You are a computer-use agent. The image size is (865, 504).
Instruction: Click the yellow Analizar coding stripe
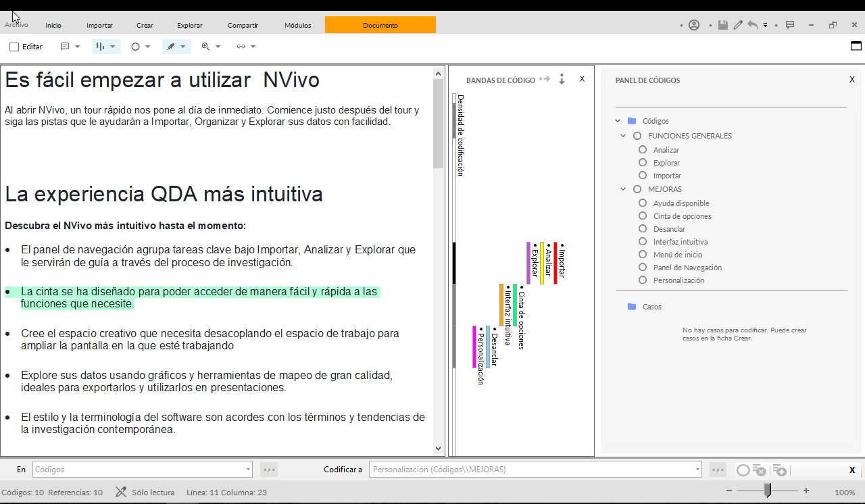542,263
